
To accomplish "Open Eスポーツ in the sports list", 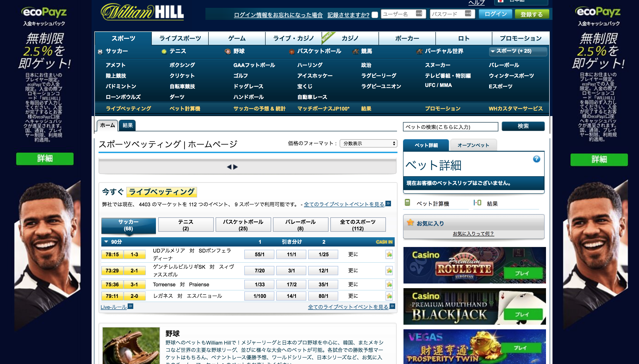I will point(500,86).
